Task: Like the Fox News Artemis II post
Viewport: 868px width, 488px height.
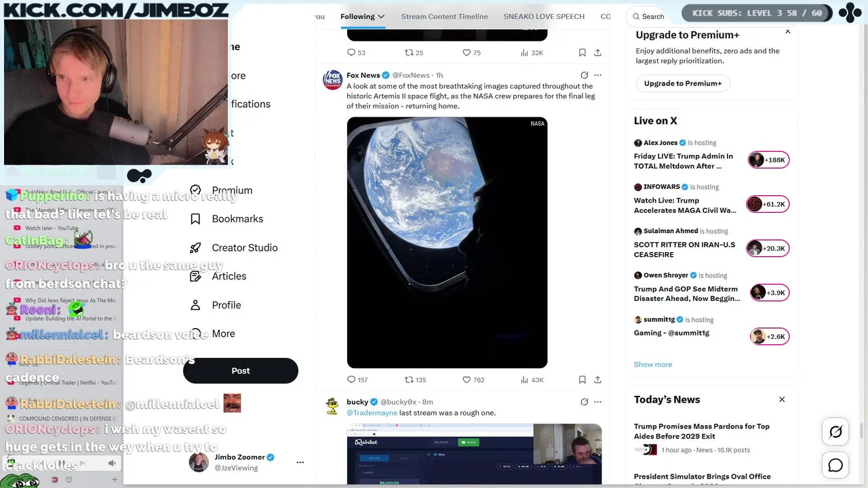Action: coord(473,380)
